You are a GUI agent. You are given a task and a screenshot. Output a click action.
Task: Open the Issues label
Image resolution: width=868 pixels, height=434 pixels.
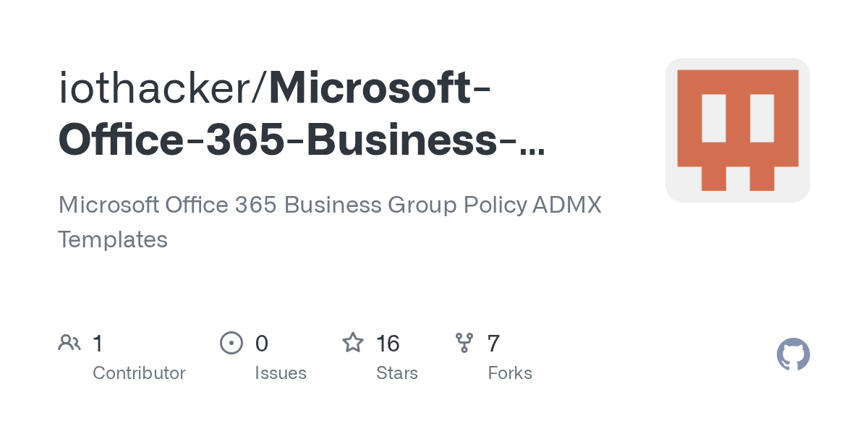tap(281, 373)
